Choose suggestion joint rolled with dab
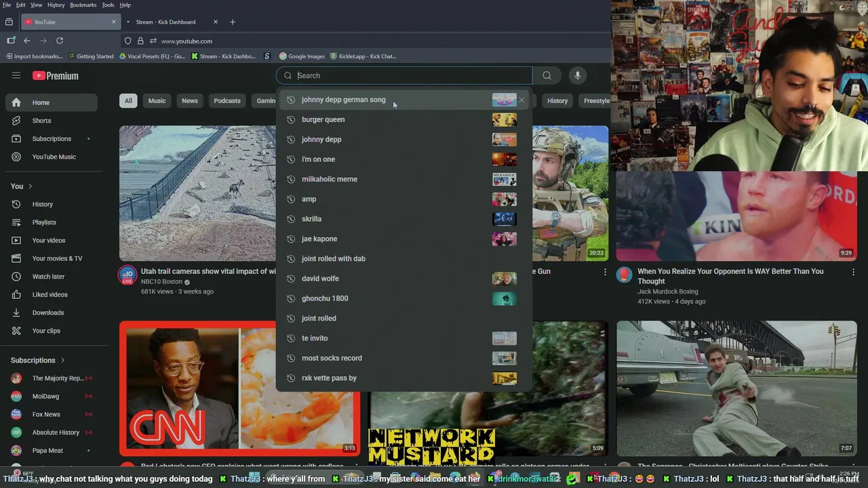The image size is (868, 488). coord(403,258)
